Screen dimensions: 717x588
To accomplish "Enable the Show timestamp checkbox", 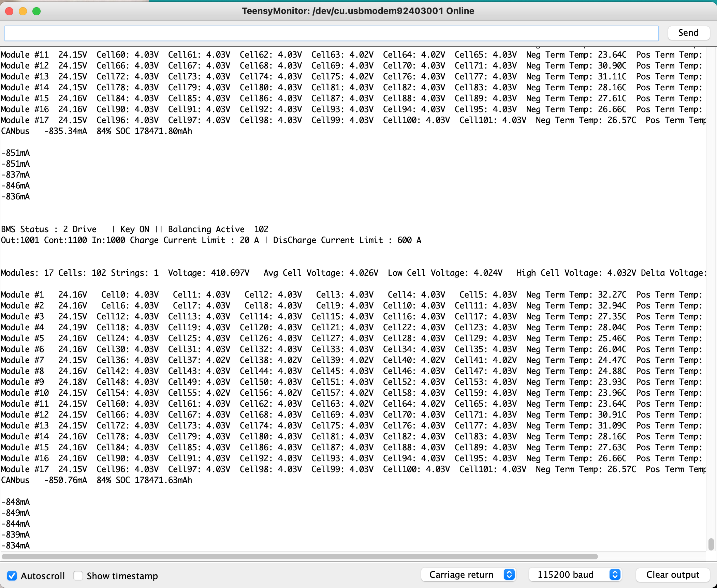I will coord(78,576).
